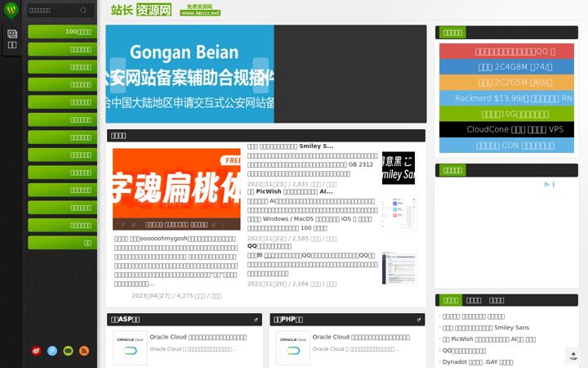This screenshot has width=588, height=368.
Task: Open the red Weibo social icon
Action: tap(37, 351)
